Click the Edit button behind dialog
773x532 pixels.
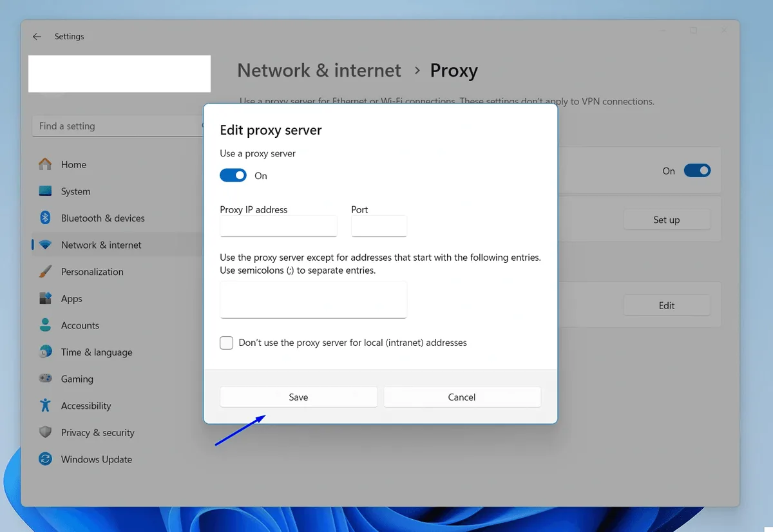pyautogui.click(x=667, y=305)
